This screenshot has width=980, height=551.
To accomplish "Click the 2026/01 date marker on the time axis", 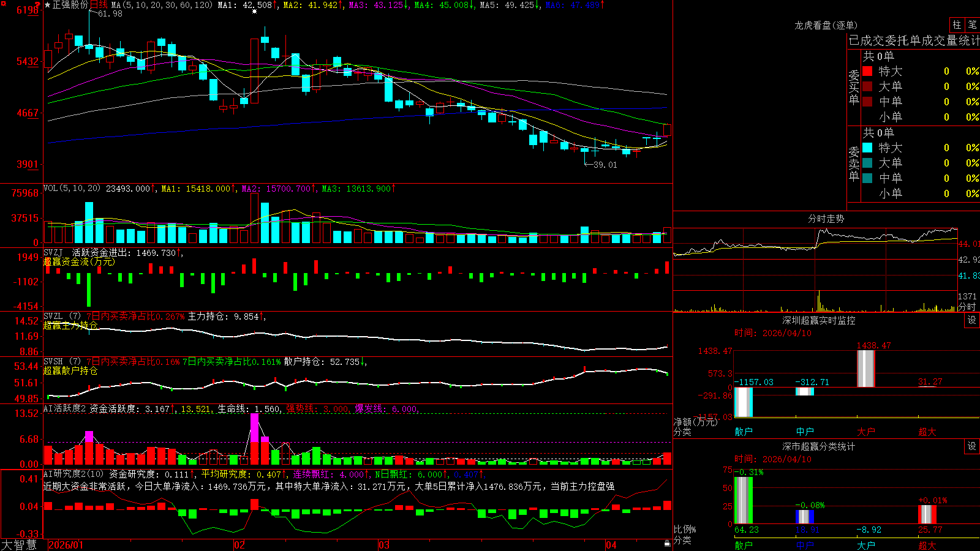I will [x=66, y=545].
